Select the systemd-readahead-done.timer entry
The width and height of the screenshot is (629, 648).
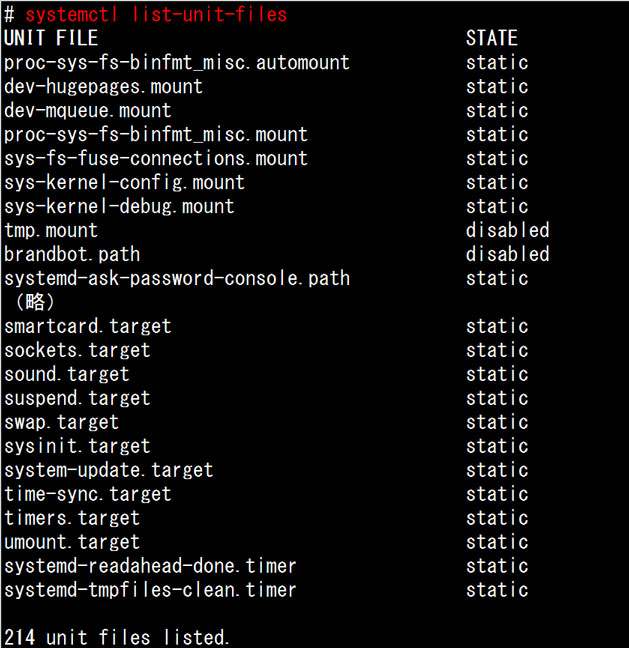point(150,566)
